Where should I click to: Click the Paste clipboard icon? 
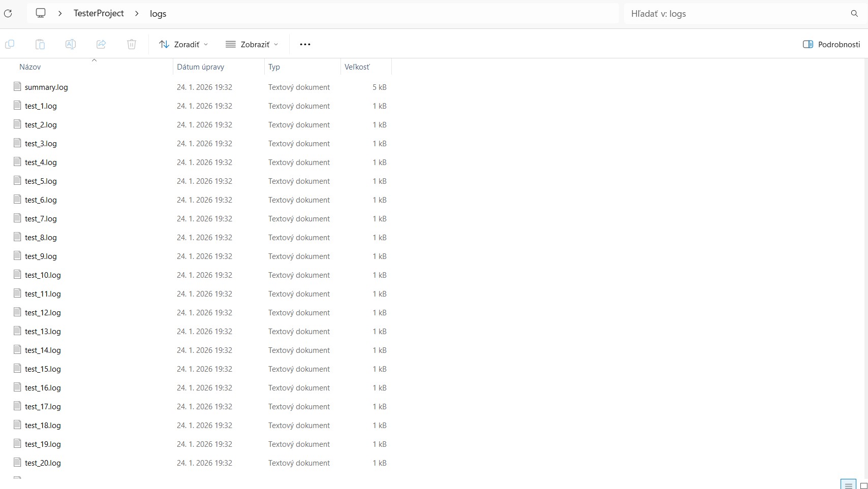coord(40,44)
